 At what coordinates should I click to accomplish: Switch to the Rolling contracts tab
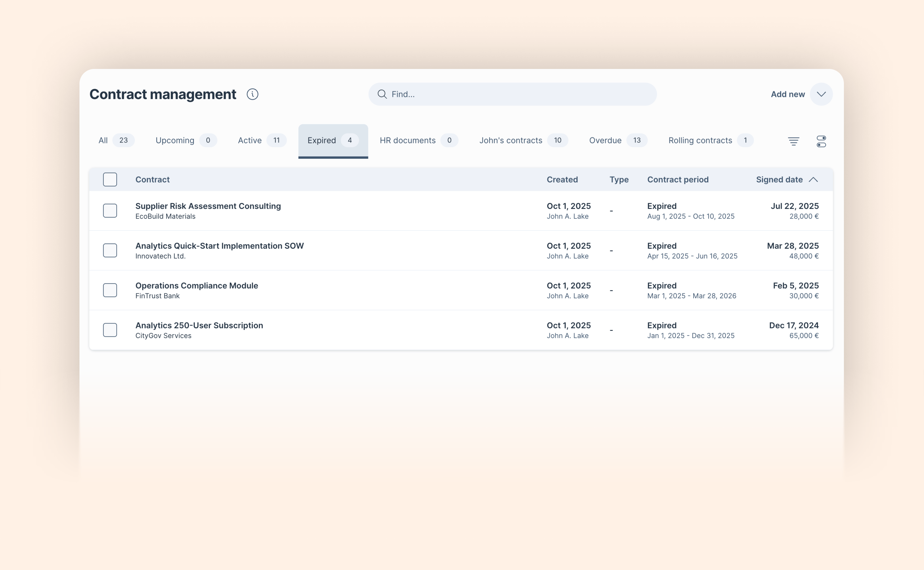(x=700, y=140)
